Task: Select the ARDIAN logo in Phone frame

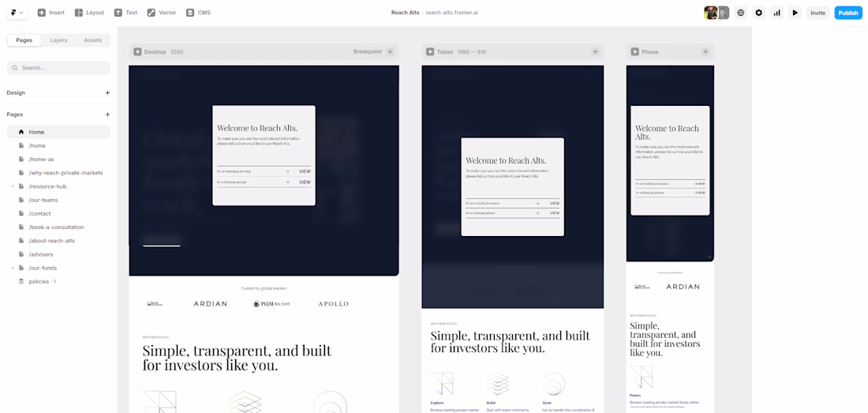Action: pos(683,287)
